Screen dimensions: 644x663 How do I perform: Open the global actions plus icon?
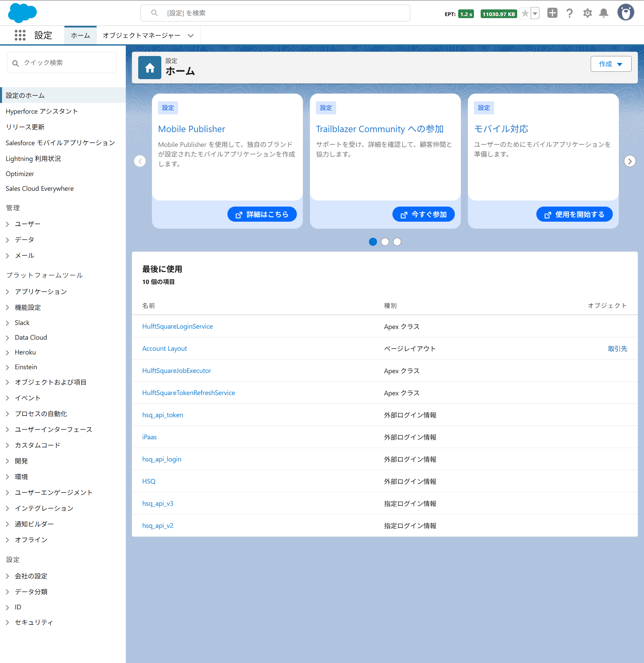pos(552,13)
